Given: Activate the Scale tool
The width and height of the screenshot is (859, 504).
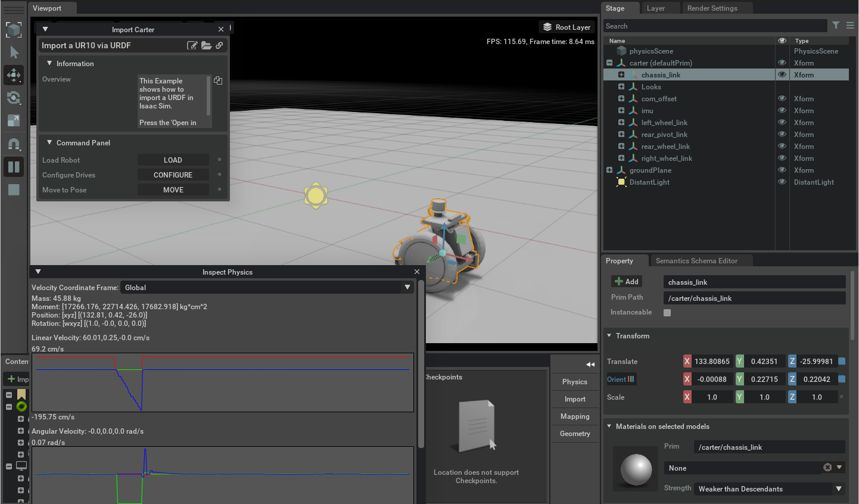Looking at the screenshot, I should [14, 120].
